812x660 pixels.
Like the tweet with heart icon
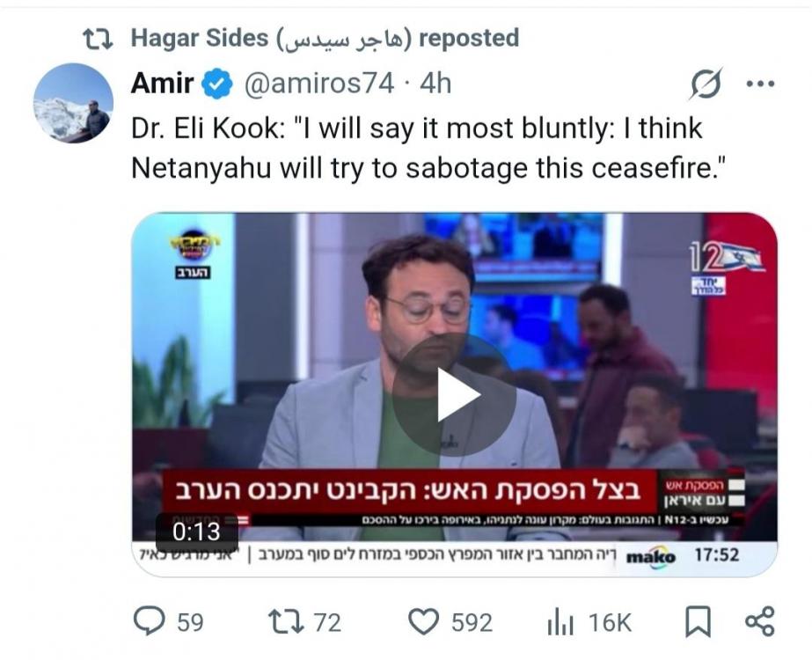[x=424, y=621]
